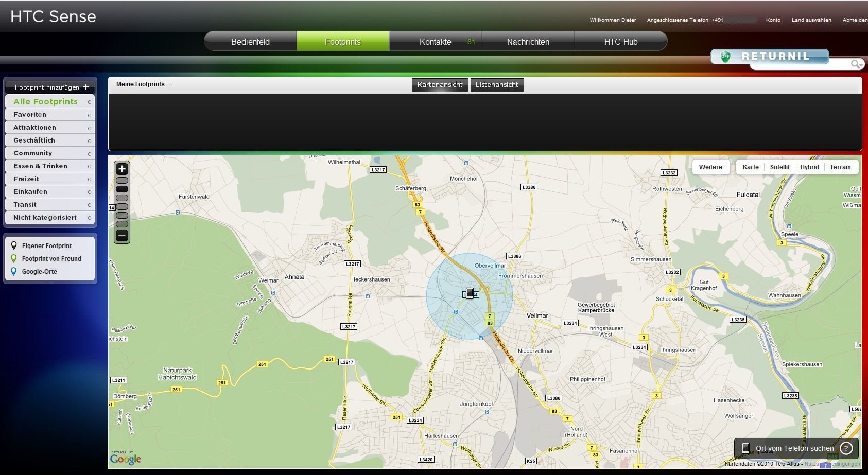The image size is (868, 475).
Task: Select the Nicht kategorisiert category
Action: [50, 217]
